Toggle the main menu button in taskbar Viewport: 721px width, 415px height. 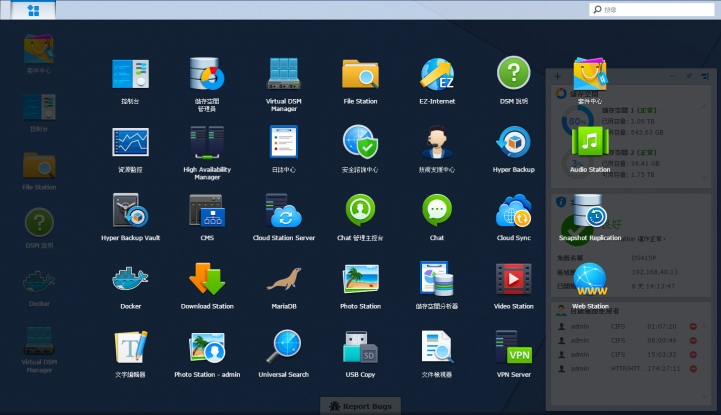pos(33,10)
